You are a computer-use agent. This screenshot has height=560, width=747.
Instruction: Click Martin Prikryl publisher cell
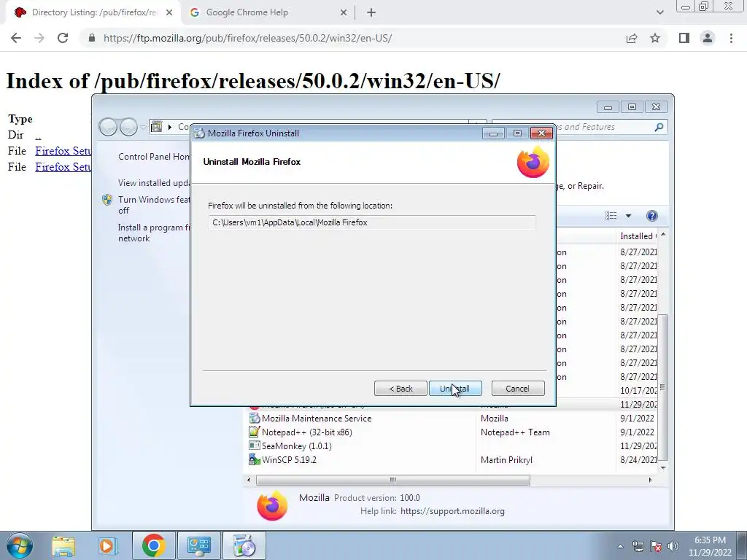[506, 460]
